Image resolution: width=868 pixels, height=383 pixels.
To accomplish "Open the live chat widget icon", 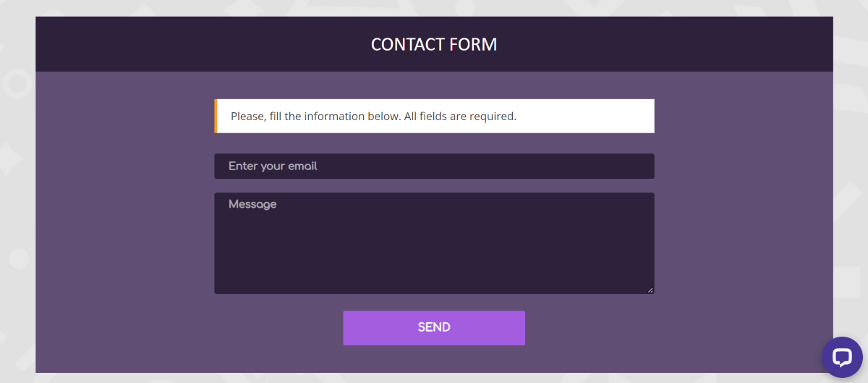I will tap(842, 357).
